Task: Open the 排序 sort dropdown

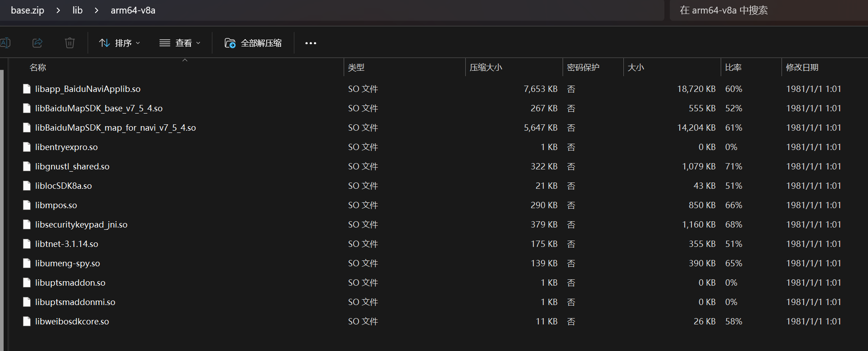Action: [x=119, y=43]
